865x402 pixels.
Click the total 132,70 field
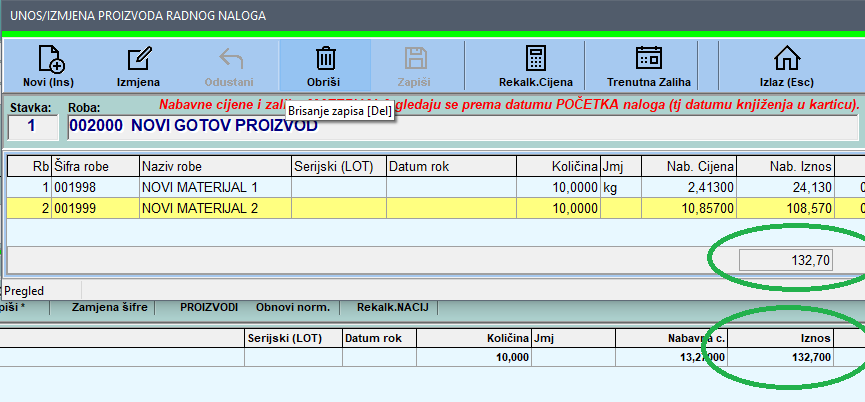pyautogui.click(x=786, y=261)
